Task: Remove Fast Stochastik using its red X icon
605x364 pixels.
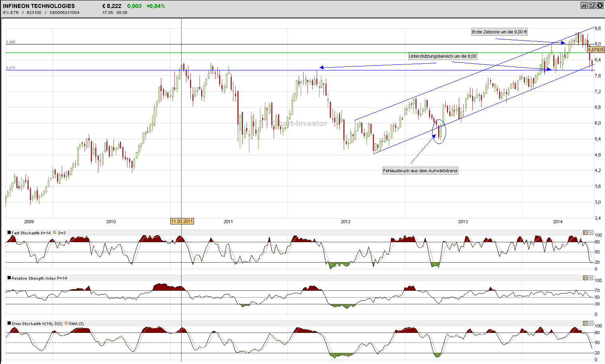Action: [591, 232]
